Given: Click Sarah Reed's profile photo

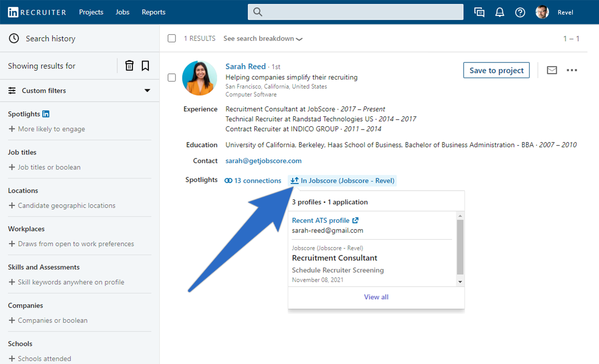Looking at the screenshot, I should click(200, 78).
